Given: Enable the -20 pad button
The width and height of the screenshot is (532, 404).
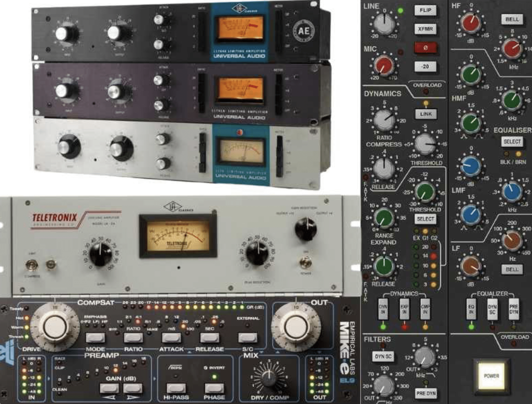Looking at the screenshot, I should (425, 66).
